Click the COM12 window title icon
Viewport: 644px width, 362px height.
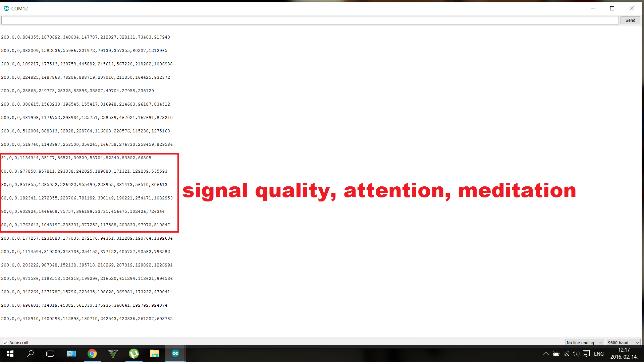6,8
